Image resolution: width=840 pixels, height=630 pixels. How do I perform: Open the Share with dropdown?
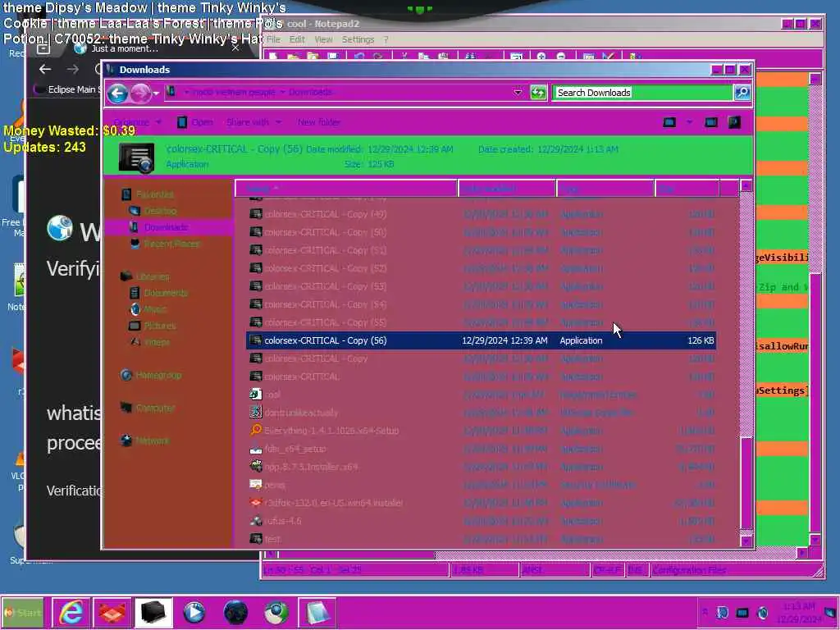click(253, 122)
